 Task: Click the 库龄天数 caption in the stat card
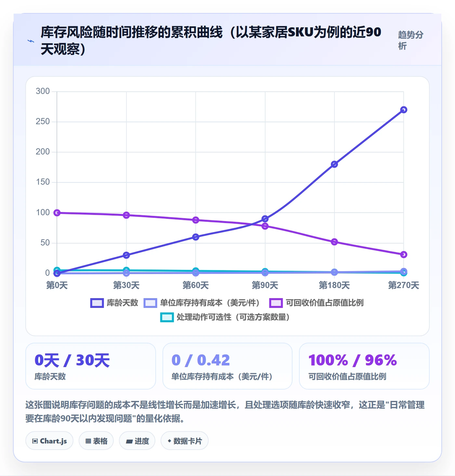tap(50, 377)
